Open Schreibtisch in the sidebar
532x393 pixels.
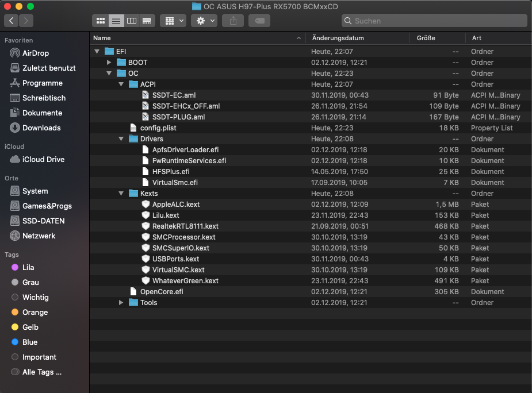point(37,98)
